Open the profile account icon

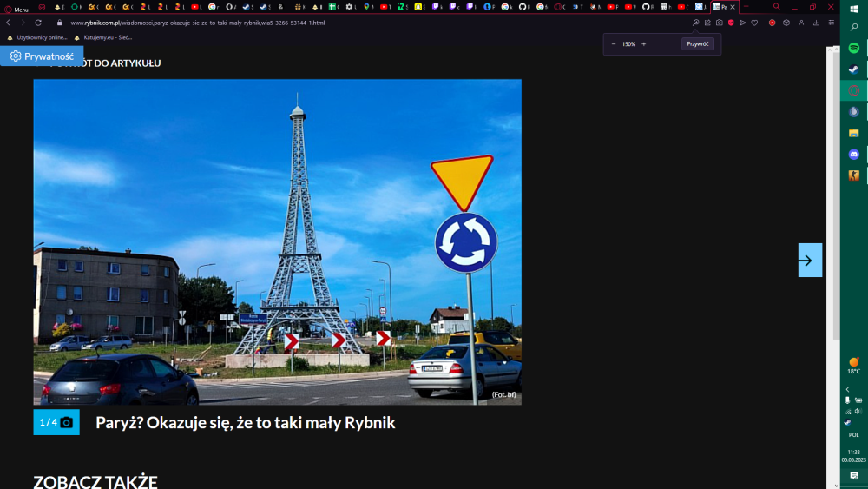[801, 23]
